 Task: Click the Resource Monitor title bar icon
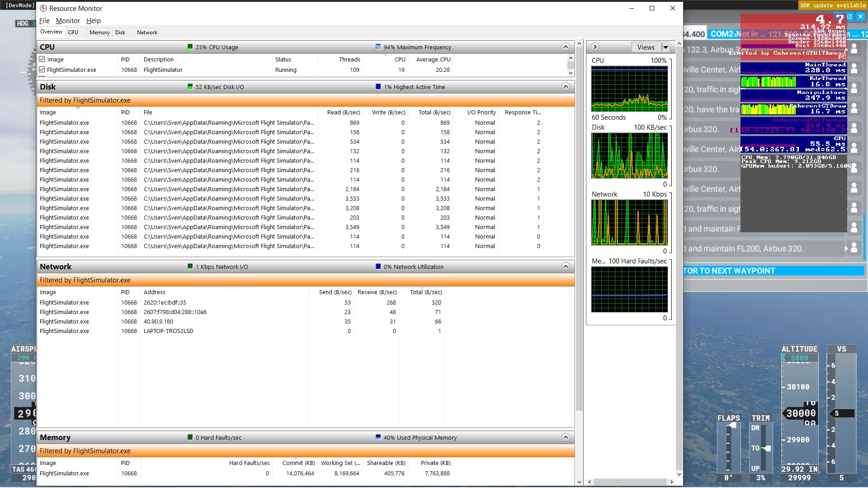43,8
